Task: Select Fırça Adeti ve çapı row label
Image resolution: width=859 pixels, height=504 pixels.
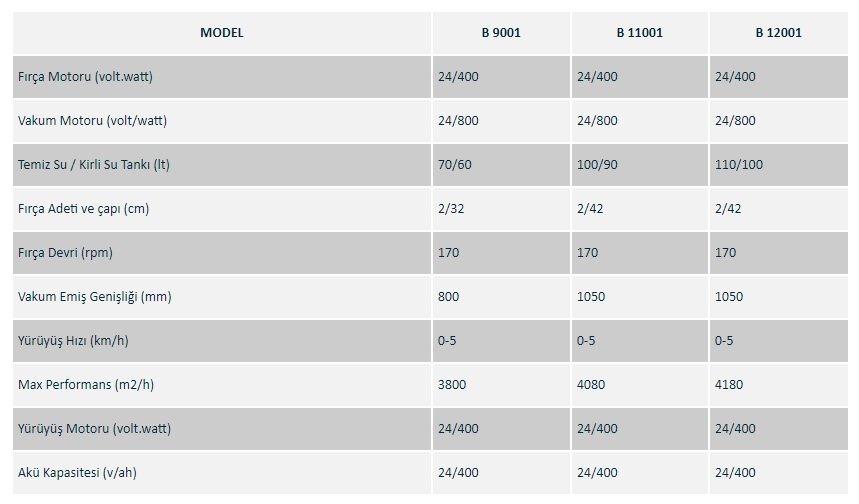Action: [x=83, y=209]
